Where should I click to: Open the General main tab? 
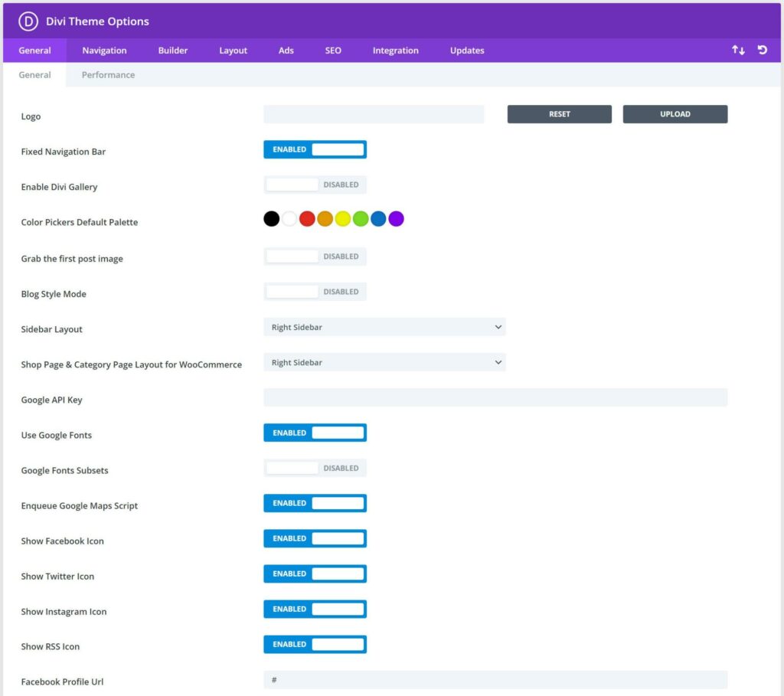(34, 51)
